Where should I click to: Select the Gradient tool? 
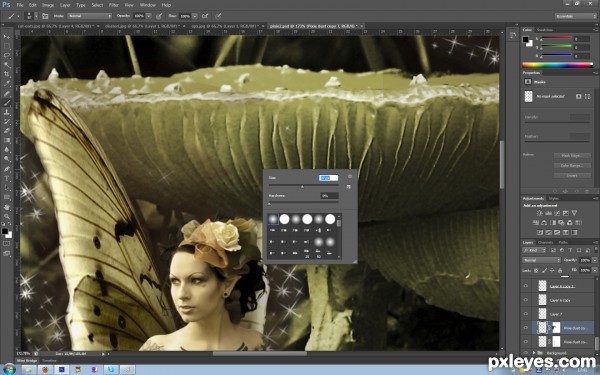(x=7, y=140)
